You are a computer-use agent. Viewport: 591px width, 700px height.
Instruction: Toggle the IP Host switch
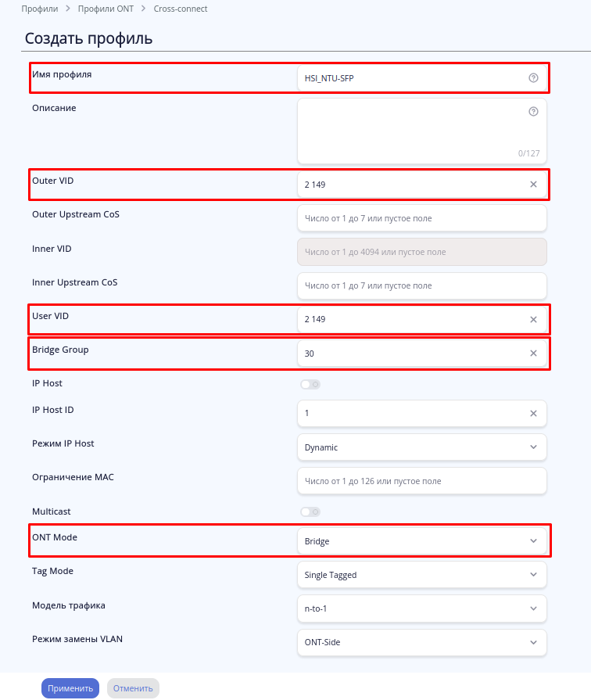tap(310, 384)
